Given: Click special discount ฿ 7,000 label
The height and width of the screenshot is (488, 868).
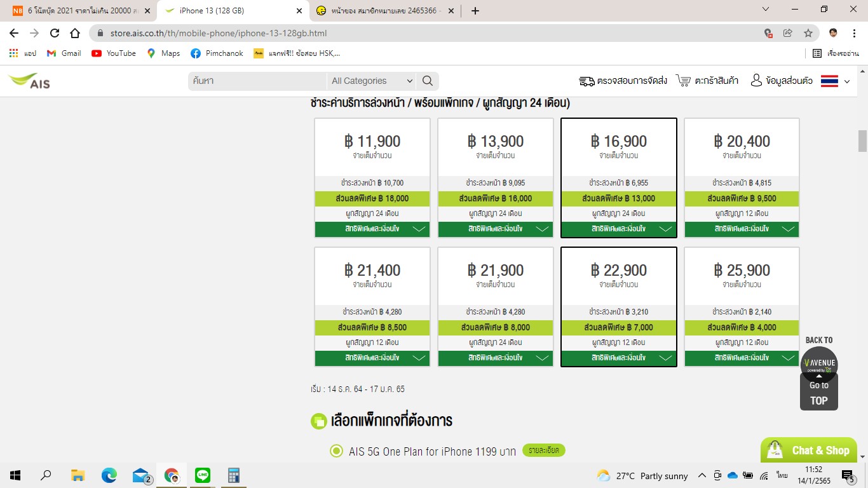Looking at the screenshot, I should 619,327.
